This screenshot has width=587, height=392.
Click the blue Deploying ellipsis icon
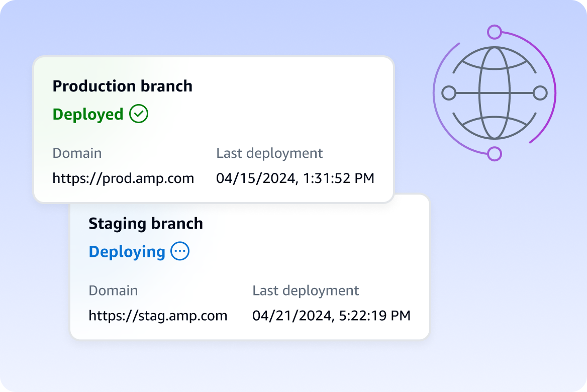[x=180, y=251]
